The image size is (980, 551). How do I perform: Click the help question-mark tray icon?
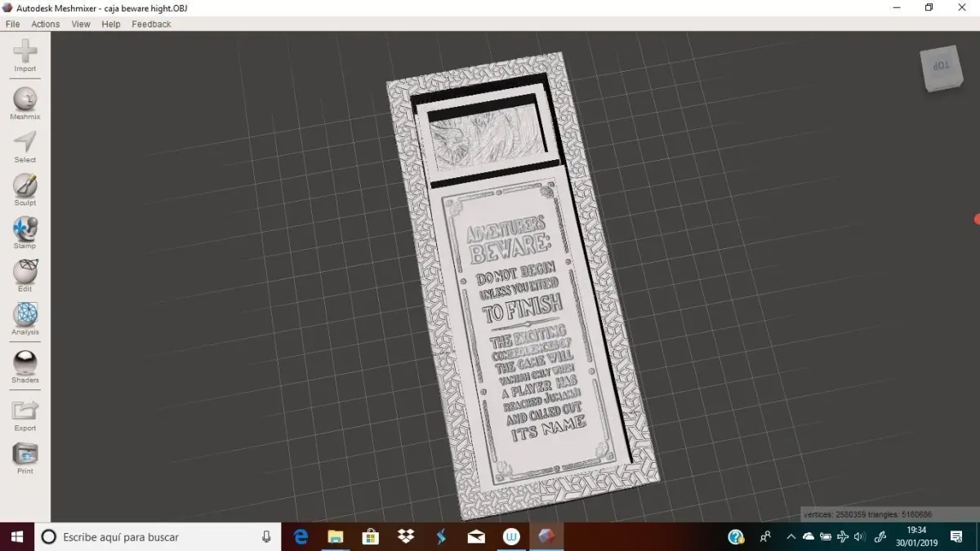tap(736, 536)
